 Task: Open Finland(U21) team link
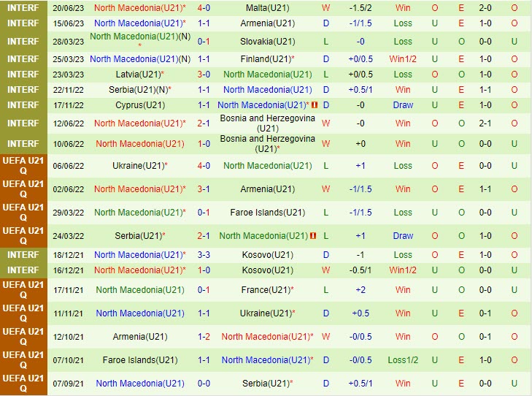(266, 59)
